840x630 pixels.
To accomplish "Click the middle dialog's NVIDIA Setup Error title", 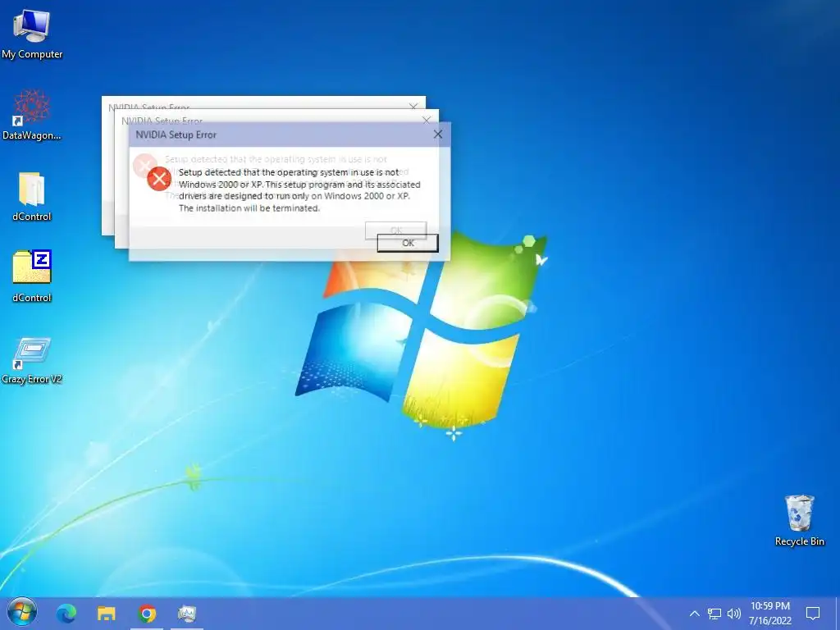I will pos(162,121).
